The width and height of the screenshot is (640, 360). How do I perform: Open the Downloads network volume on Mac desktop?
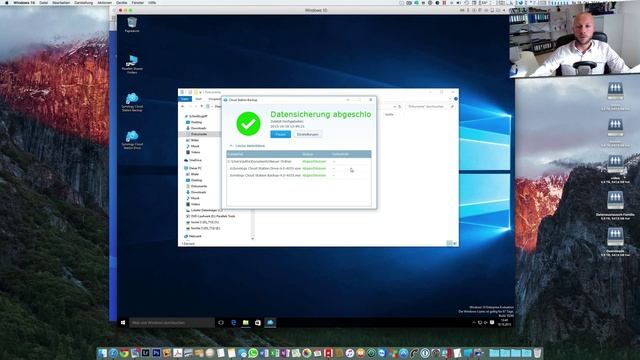615,241
